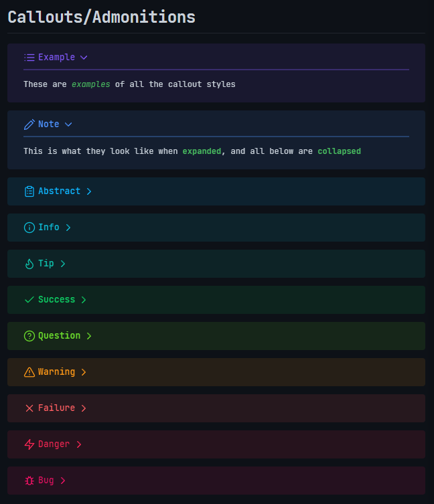Click the italic word examples

(x=90, y=84)
